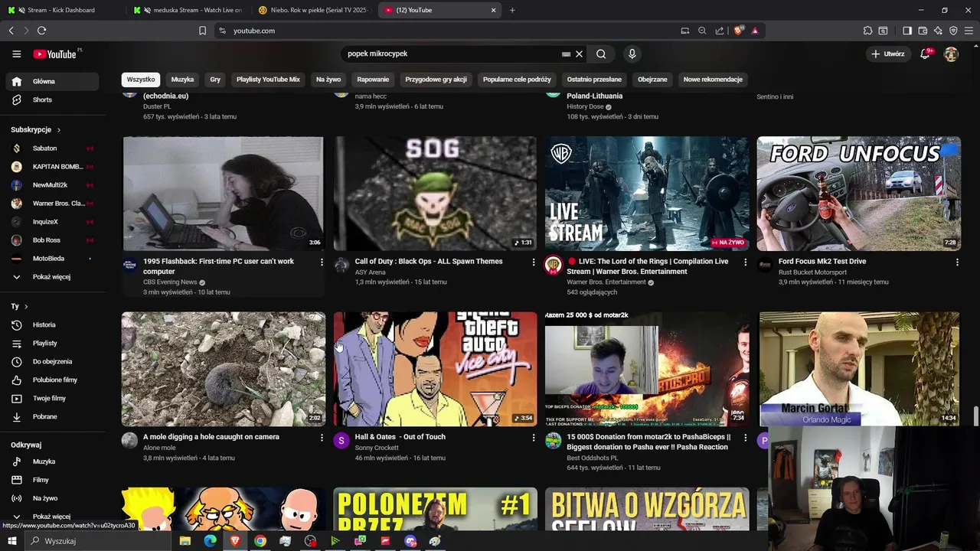Expand the lower Pokaż więcej under Odkrywaj

click(x=52, y=517)
